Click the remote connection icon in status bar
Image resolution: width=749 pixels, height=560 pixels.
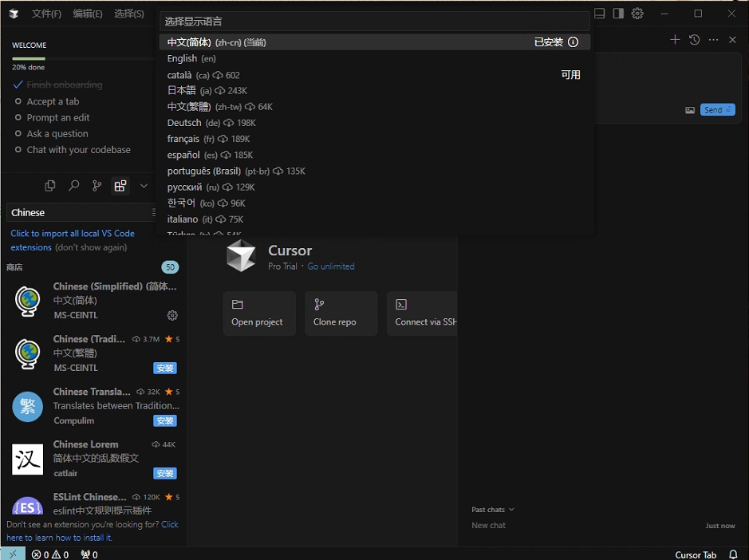[13, 554]
